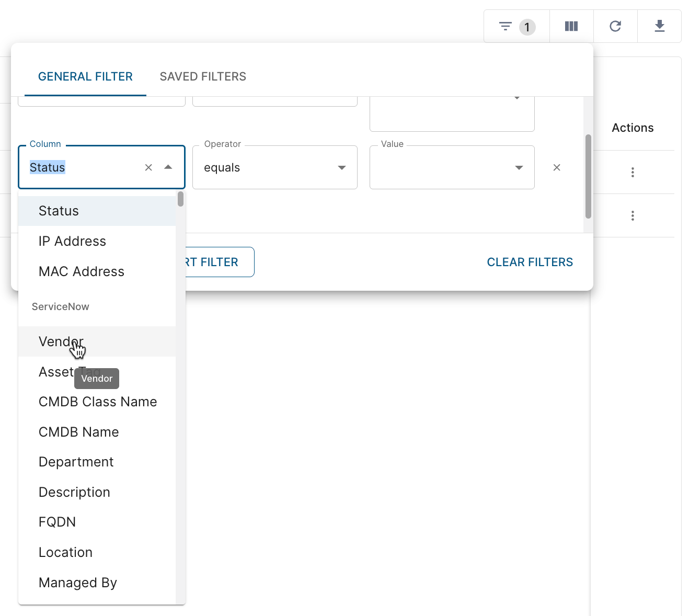Switch to the SAVED FILTERS tab
689x616 pixels.
tap(202, 76)
